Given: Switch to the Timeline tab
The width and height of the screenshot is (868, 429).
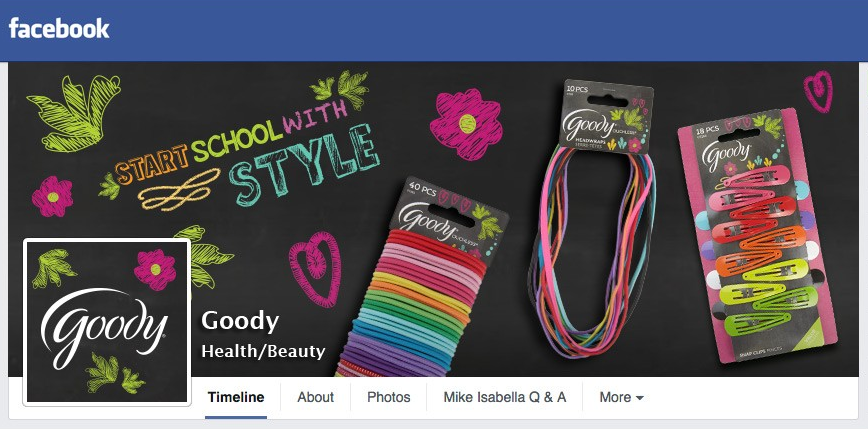Looking at the screenshot, I should click(236, 397).
